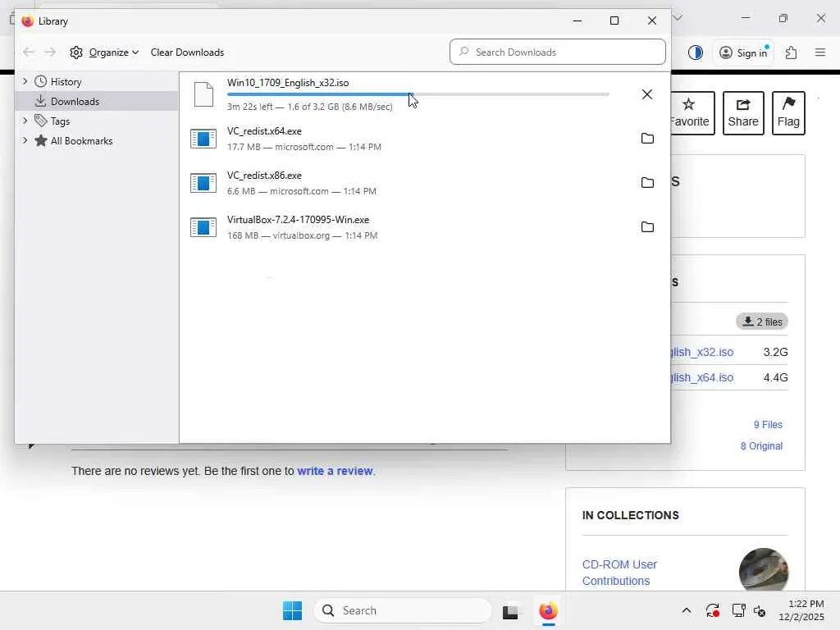Screen dimensions: 840x630
Task: Click Sign in on the Firefox toolbar
Action: [743, 52]
